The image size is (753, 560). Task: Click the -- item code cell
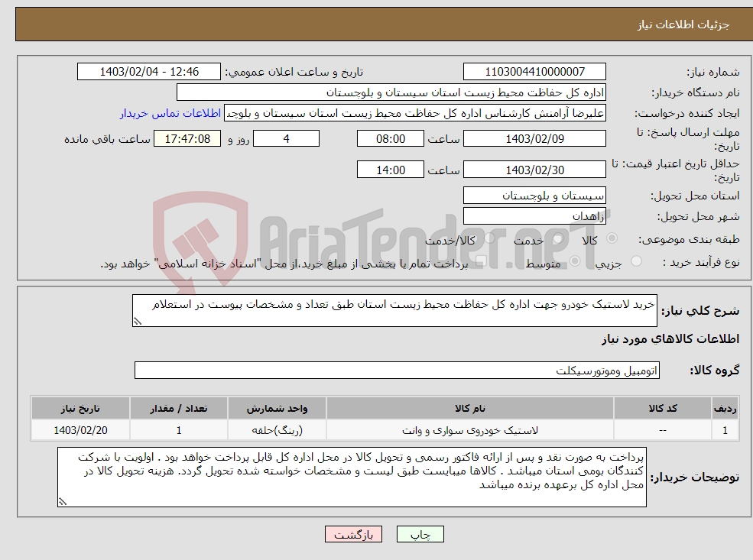pyautogui.click(x=663, y=430)
